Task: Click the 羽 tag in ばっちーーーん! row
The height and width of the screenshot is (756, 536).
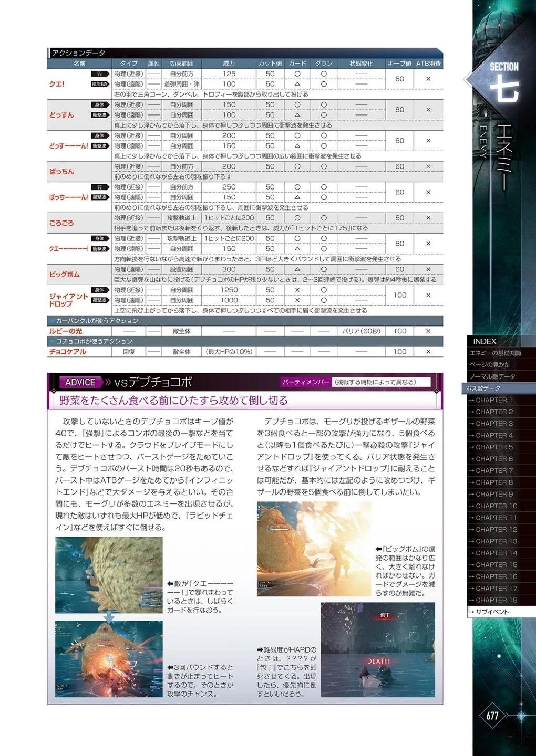Action: pyautogui.click(x=100, y=187)
